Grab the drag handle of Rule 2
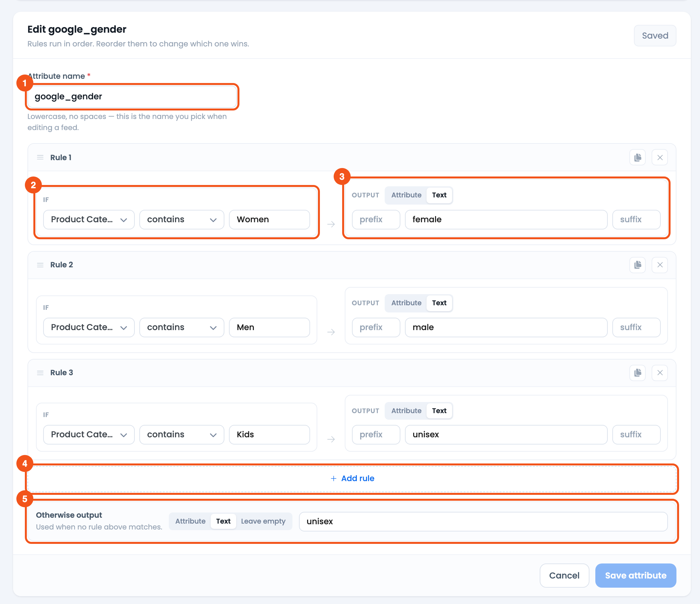 (x=40, y=265)
